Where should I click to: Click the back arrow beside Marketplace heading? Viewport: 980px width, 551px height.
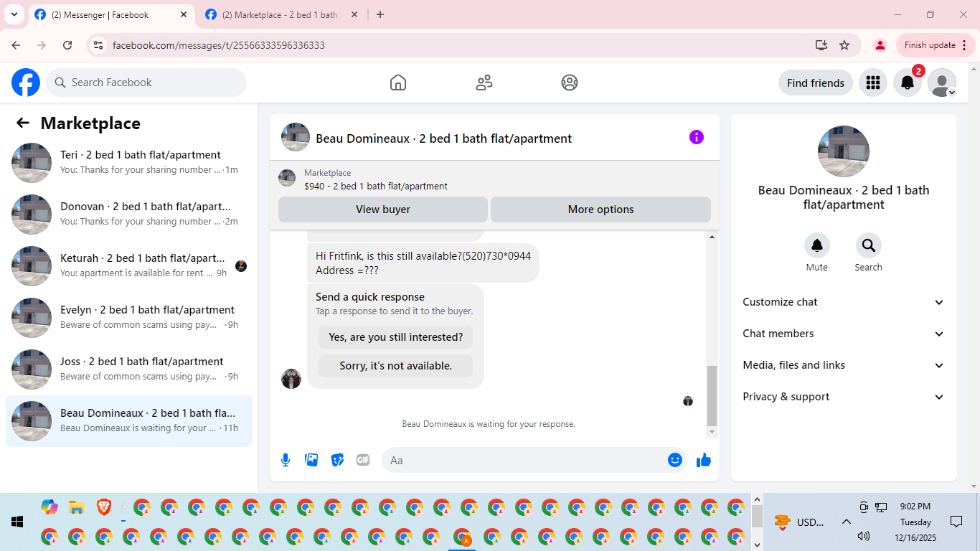pos(23,123)
